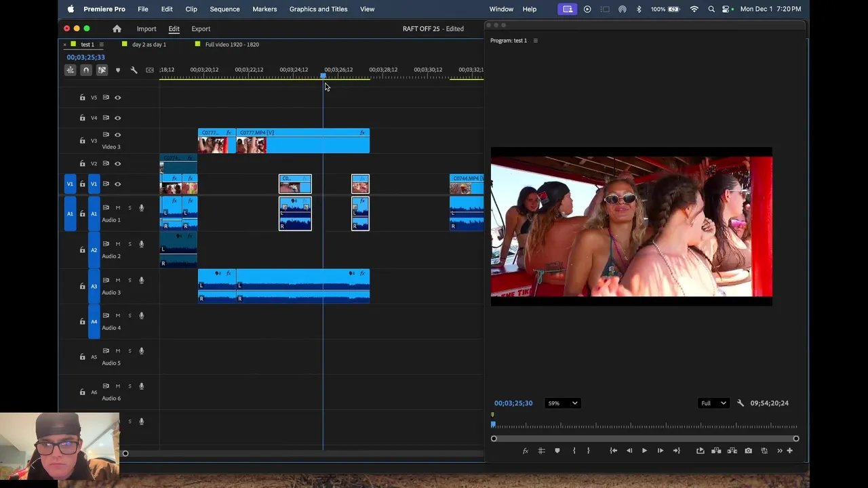Open comparison view icon

(x=764, y=451)
